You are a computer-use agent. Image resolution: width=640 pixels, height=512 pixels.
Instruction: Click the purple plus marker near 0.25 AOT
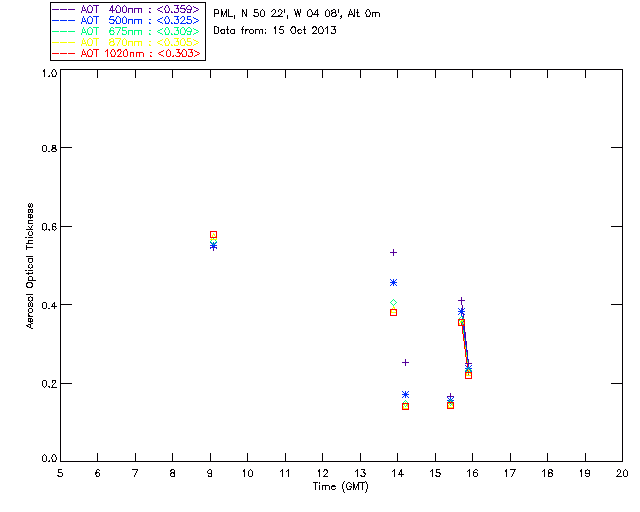click(x=405, y=363)
